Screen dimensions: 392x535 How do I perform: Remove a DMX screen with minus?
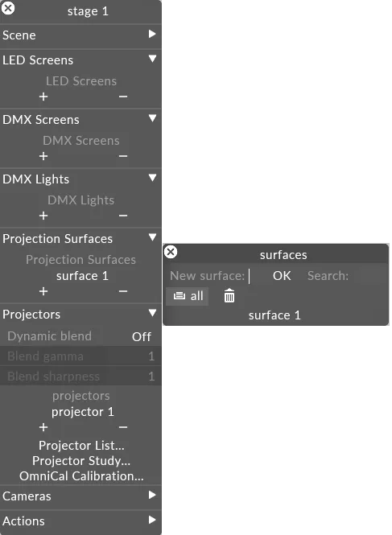123,156
